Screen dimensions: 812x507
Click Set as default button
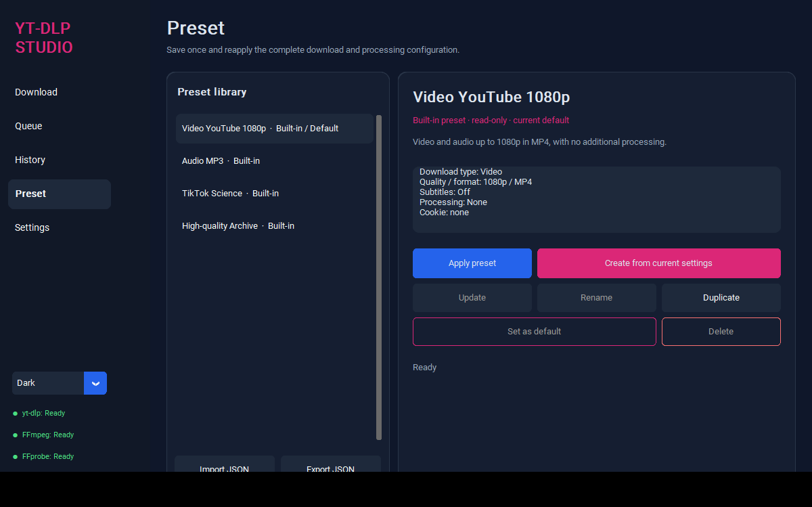(x=535, y=332)
